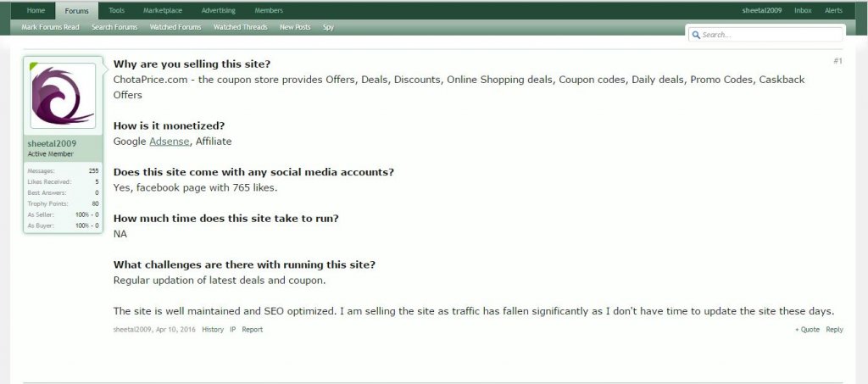Open the Search Forums link
The height and width of the screenshot is (384, 868).
pyautogui.click(x=114, y=27)
